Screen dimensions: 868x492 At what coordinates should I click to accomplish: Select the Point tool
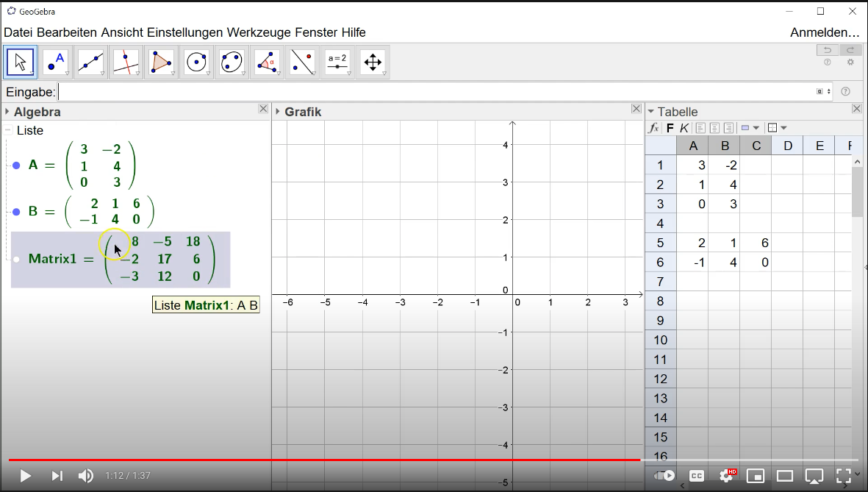tap(56, 62)
